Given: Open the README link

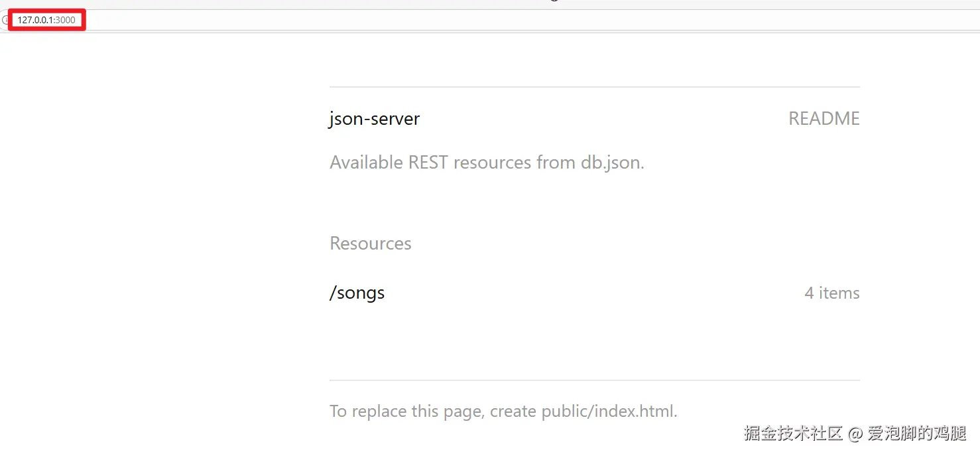Looking at the screenshot, I should [x=824, y=119].
